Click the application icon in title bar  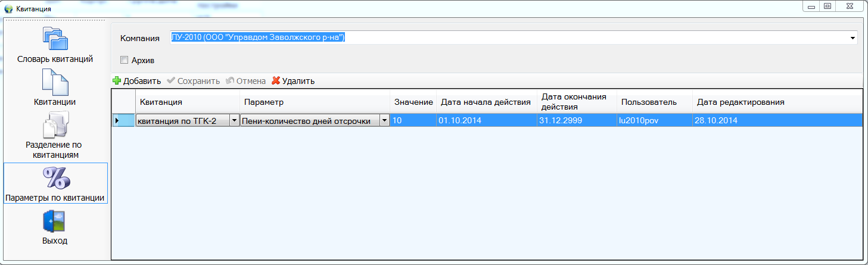click(8, 9)
